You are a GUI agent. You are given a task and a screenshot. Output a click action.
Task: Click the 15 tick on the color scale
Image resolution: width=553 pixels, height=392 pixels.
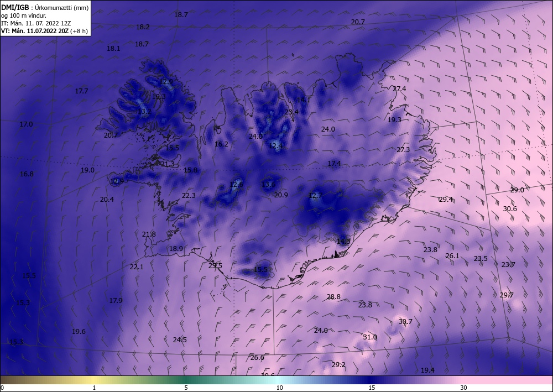click(372, 388)
